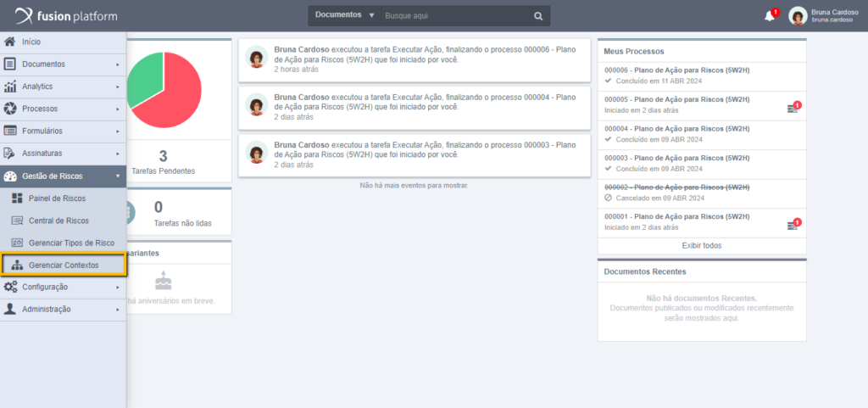Go to Início home menu item
Screen dimensions: 868x408
[31, 42]
